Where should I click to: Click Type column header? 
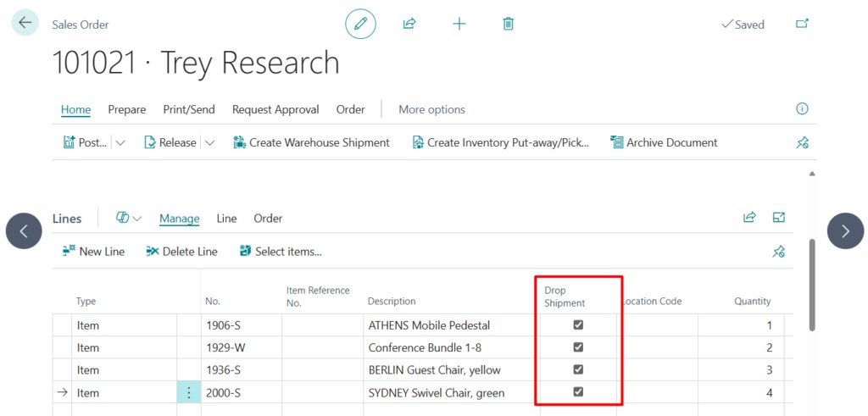tap(86, 302)
